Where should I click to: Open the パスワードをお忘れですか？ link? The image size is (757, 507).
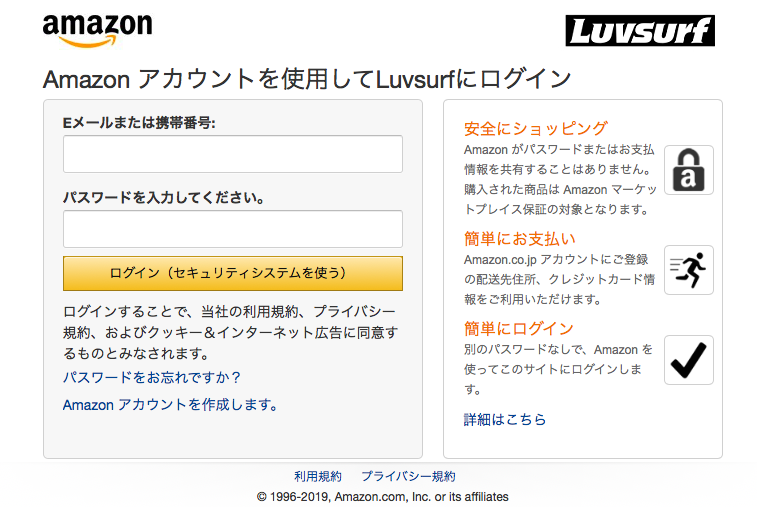coord(152,377)
